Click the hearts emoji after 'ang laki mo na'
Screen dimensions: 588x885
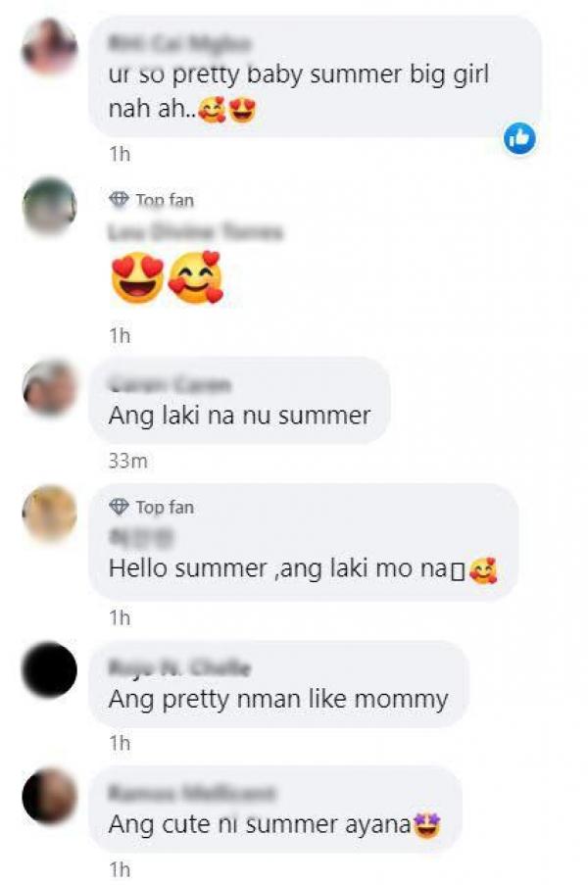pos(483,569)
